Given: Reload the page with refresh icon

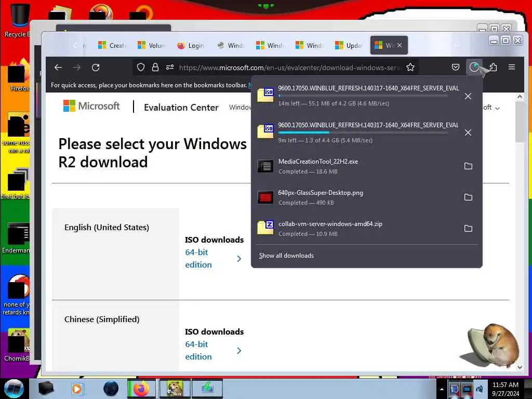Looking at the screenshot, I should pos(96,68).
